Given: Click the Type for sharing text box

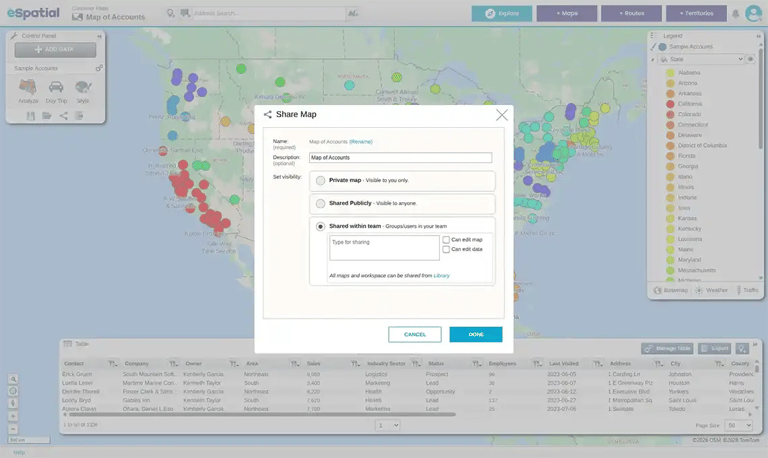Looking at the screenshot, I should coord(384,248).
